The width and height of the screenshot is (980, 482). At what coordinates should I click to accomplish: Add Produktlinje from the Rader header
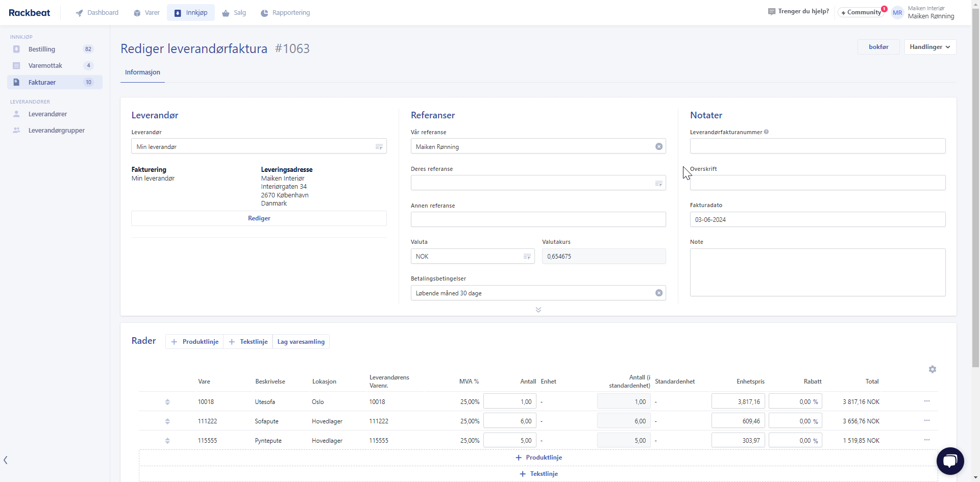point(195,342)
